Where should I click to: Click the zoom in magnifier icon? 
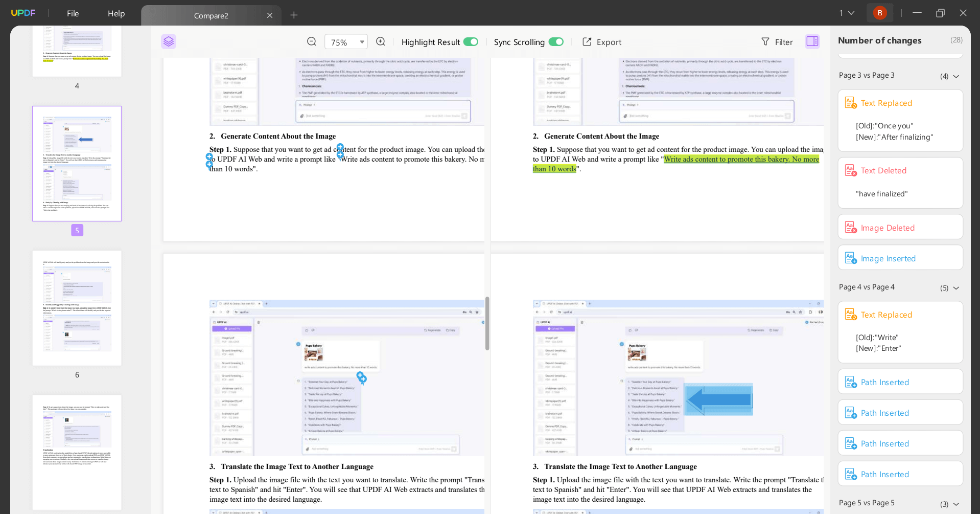pyautogui.click(x=380, y=41)
